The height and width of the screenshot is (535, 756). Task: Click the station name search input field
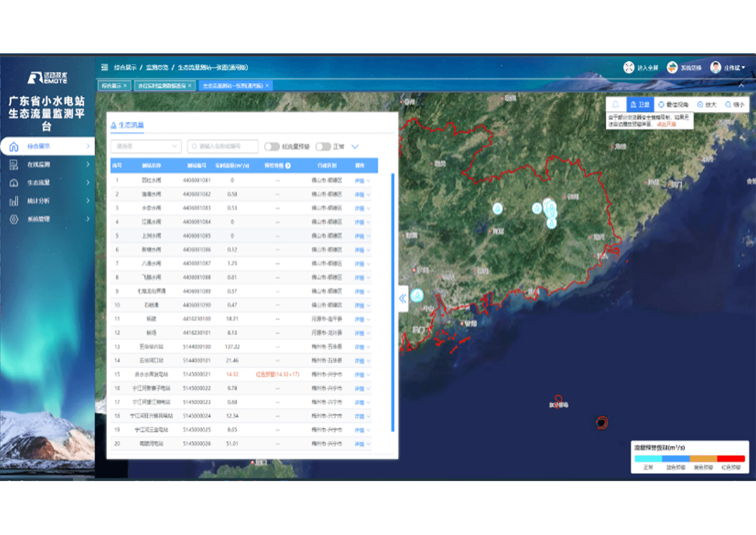point(223,146)
